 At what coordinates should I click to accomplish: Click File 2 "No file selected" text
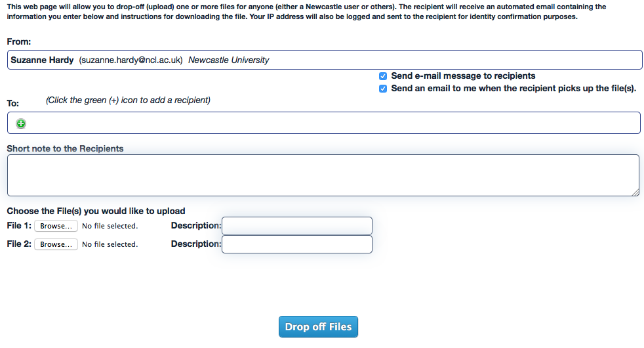tap(110, 244)
